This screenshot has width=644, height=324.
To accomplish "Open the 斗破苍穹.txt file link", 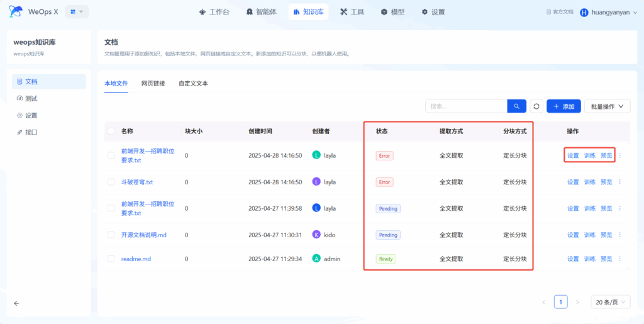I will [x=137, y=182].
